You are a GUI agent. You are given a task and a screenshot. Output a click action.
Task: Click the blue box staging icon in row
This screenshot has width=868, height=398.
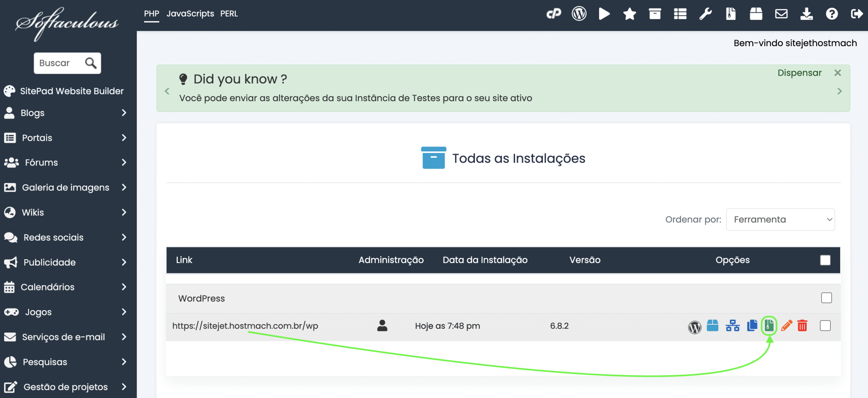[713, 326]
